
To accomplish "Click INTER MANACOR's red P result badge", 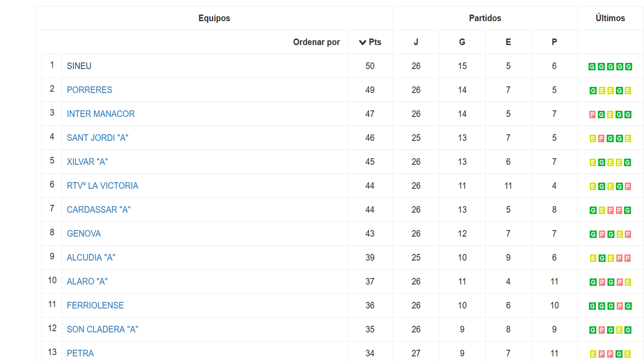I will [592, 115].
